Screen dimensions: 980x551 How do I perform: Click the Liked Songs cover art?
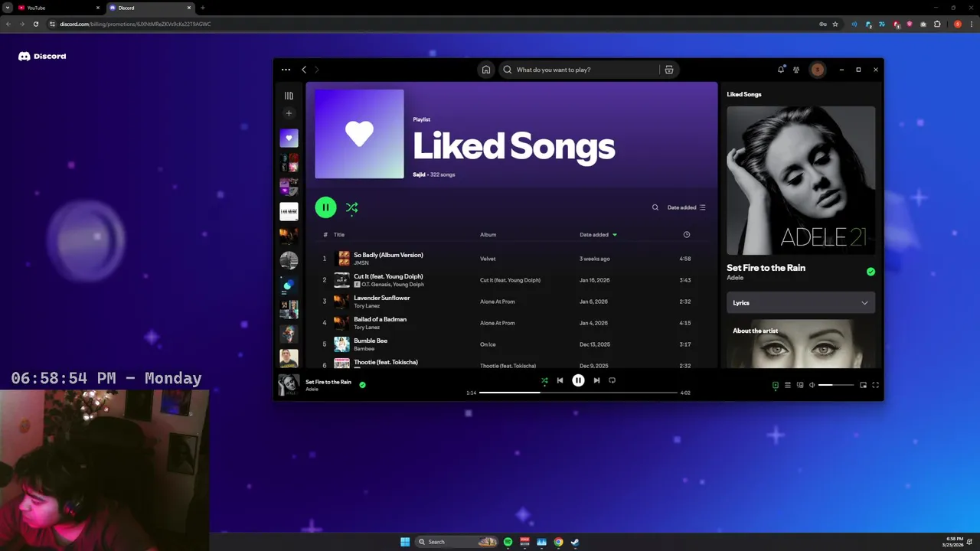(x=359, y=134)
